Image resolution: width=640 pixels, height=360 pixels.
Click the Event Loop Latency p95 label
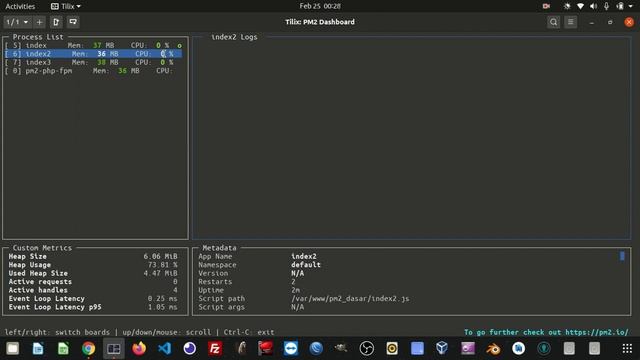(55, 307)
